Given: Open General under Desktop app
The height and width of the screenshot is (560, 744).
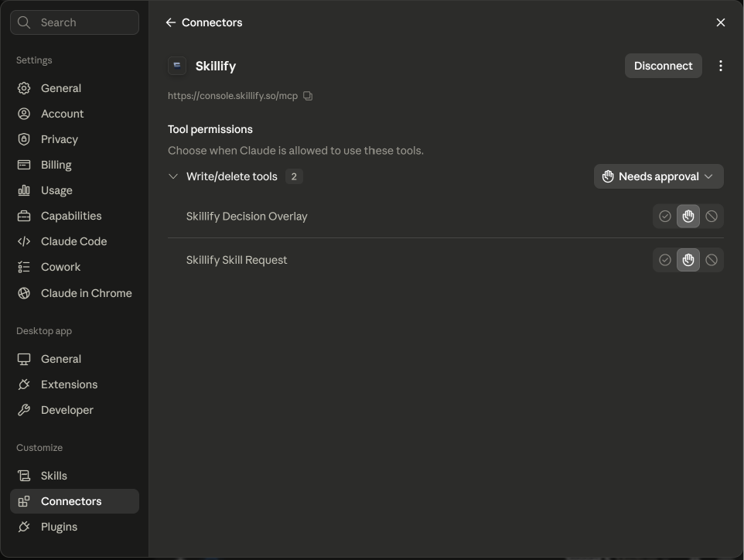Looking at the screenshot, I should [74, 359].
